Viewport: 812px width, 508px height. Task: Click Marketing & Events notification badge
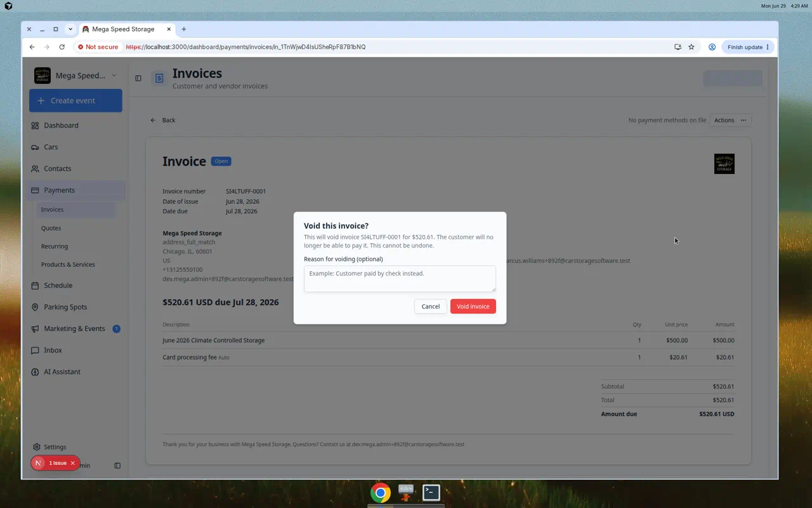[116, 329]
